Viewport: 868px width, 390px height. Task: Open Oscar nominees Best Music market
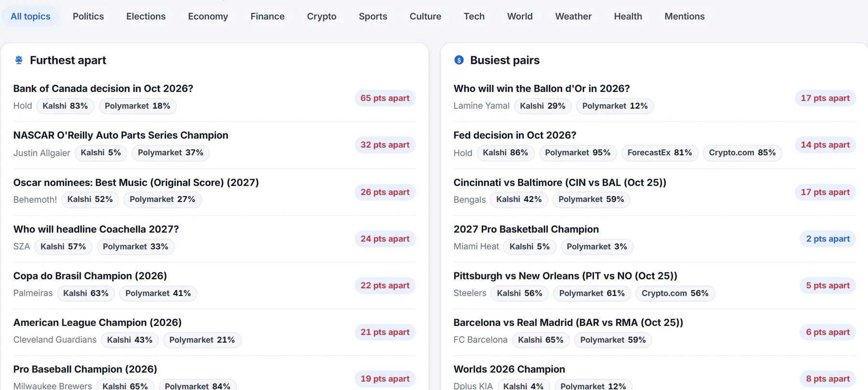click(x=136, y=183)
